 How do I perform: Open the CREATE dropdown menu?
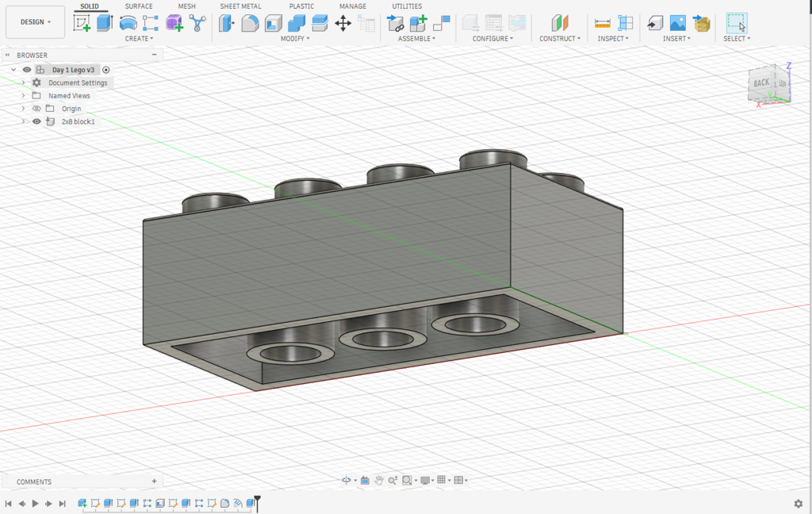click(139, 38)
